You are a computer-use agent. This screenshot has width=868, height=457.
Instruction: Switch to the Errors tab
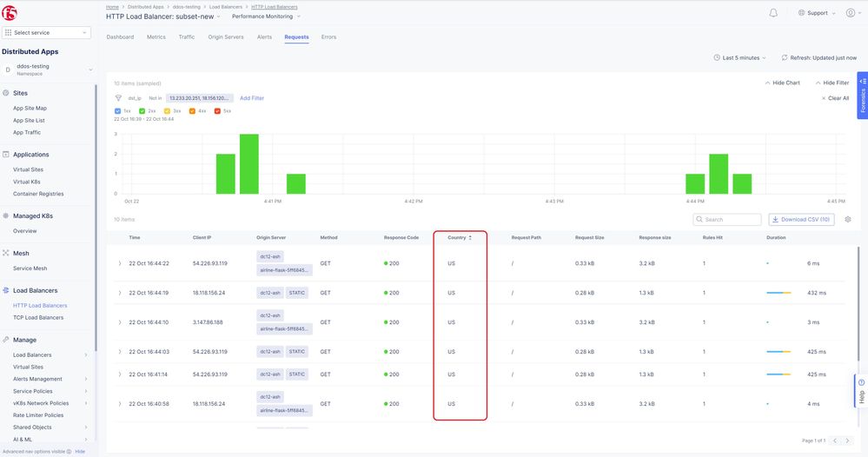328,37
